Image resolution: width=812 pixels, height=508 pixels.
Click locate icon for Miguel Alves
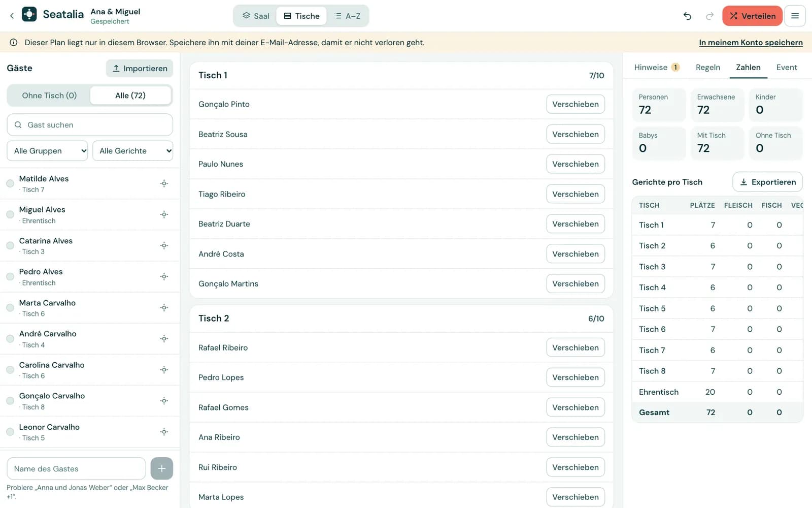click(x=164, y=214)
